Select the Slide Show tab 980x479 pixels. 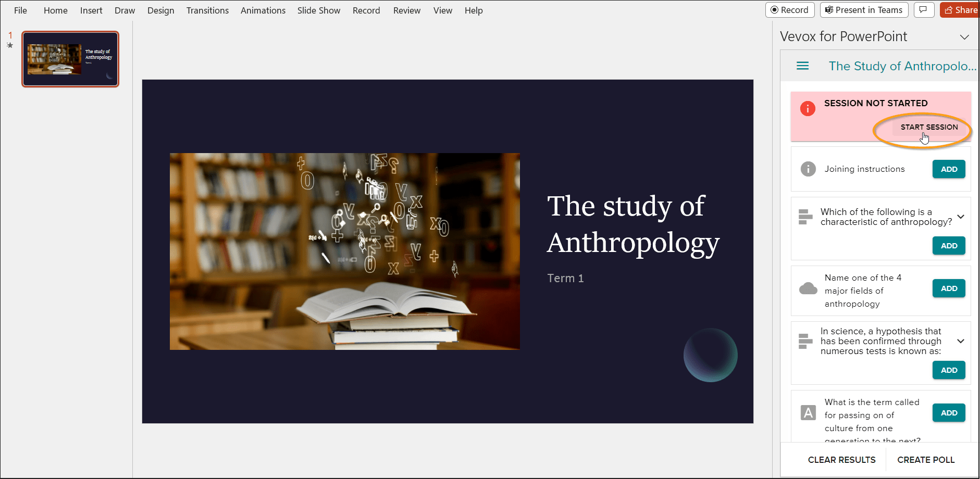tap(319, 10)
